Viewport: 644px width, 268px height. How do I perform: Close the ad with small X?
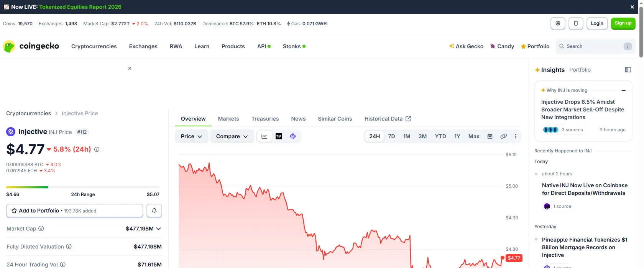pos(130,68)
